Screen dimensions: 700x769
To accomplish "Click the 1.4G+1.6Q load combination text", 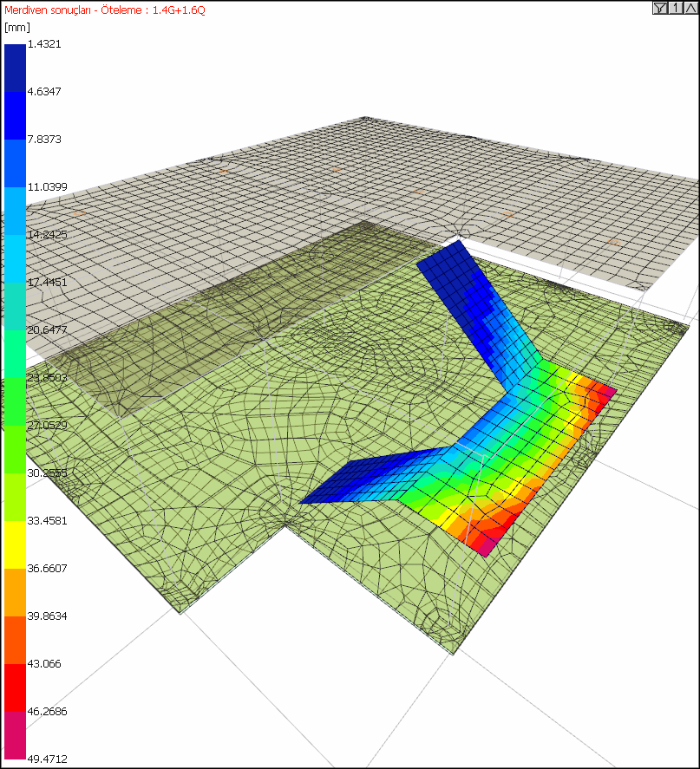I will coord(179,10).
